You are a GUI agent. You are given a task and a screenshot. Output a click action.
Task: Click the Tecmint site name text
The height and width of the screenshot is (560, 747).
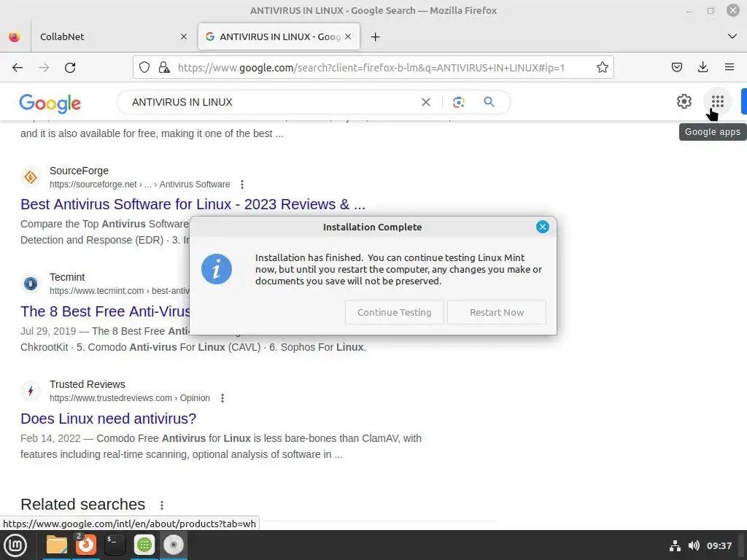[x=67, y=277]
